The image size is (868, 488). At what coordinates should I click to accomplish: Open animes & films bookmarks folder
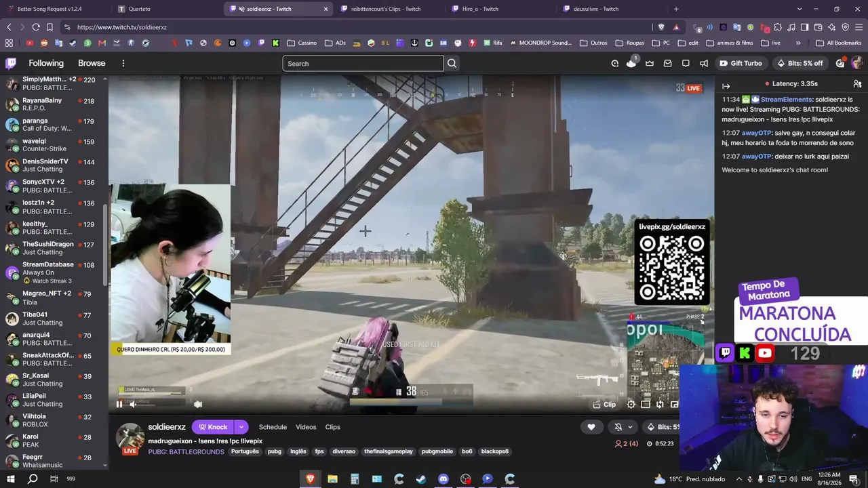729,43
